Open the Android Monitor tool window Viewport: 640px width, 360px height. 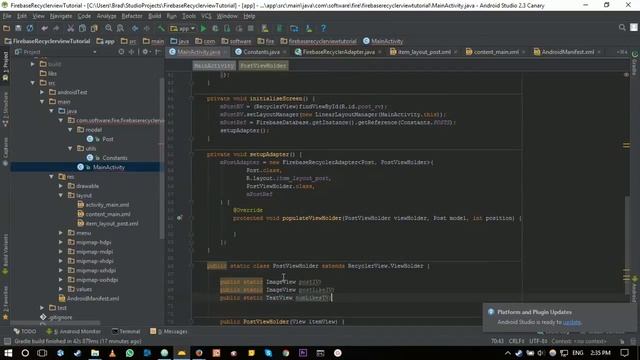[73, 331]
